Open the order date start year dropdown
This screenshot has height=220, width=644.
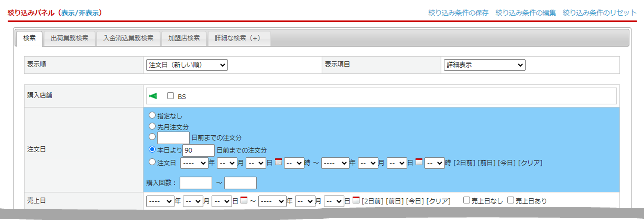[194, 163]
